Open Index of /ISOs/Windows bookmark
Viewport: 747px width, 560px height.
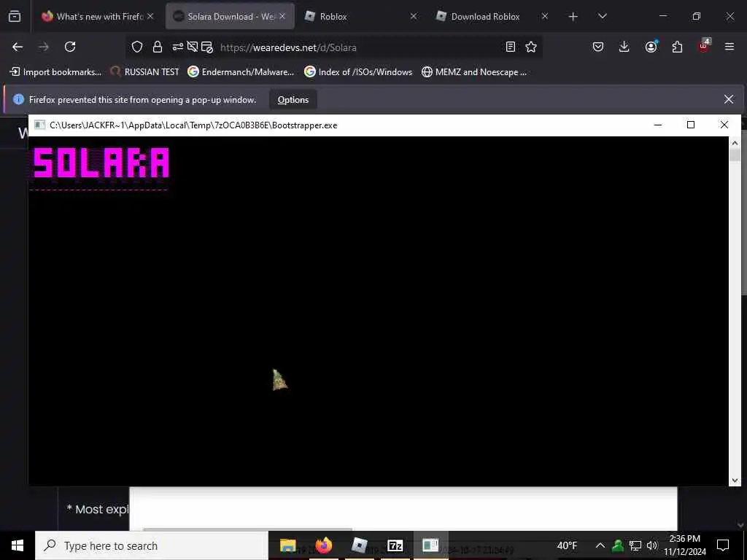click(x=358, y=72)
